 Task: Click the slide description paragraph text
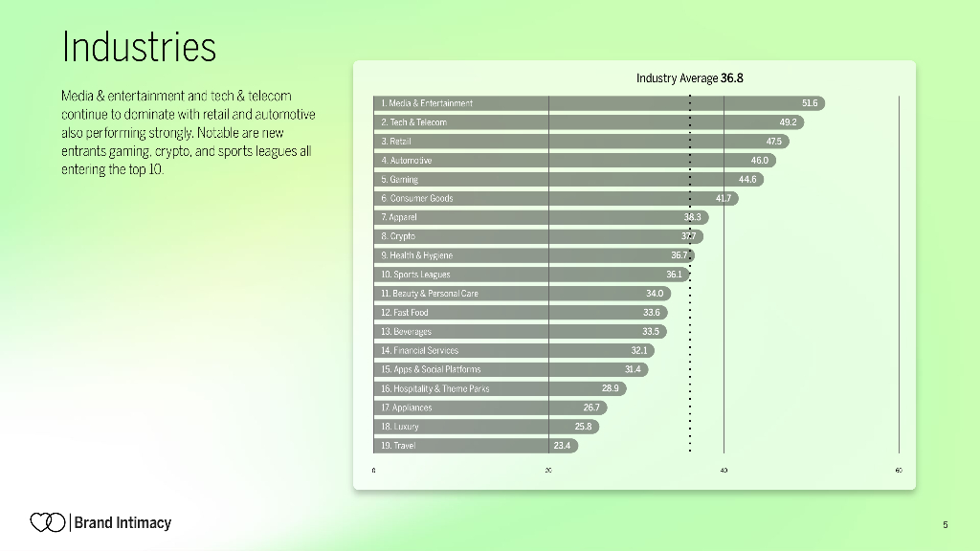pos(188,134)
